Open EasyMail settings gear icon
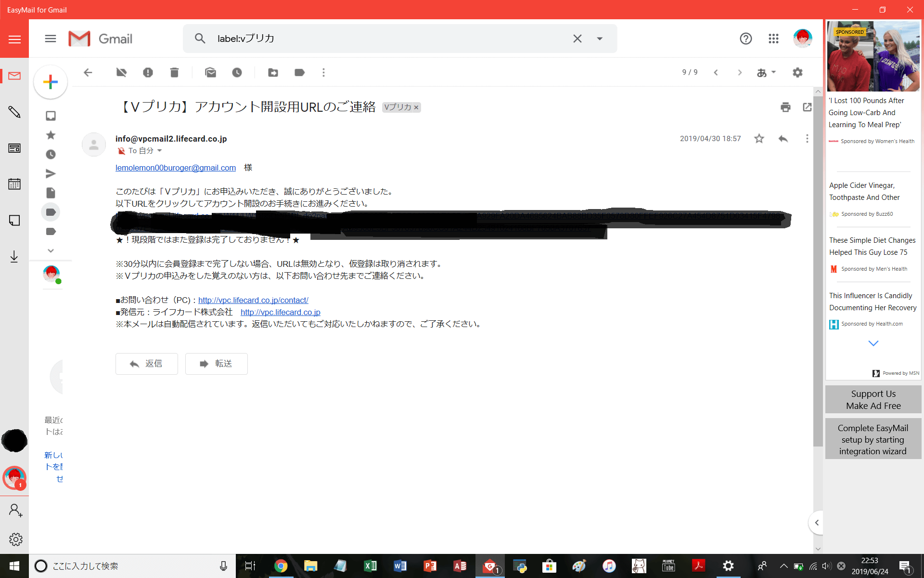 pyautogui.click(x=15, y=539)
